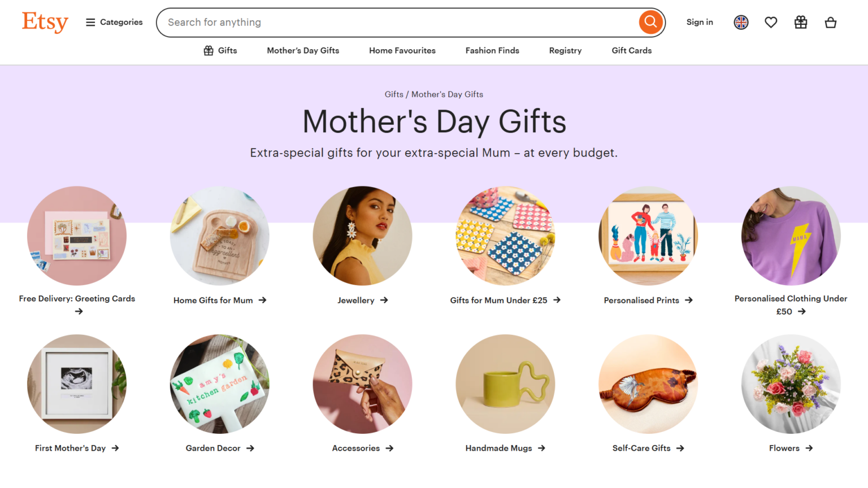The width and height of the screenshot is (868, 488).
Task: Click the Flowers bouquet thumbnail
Action: click(x=791, y=384)
